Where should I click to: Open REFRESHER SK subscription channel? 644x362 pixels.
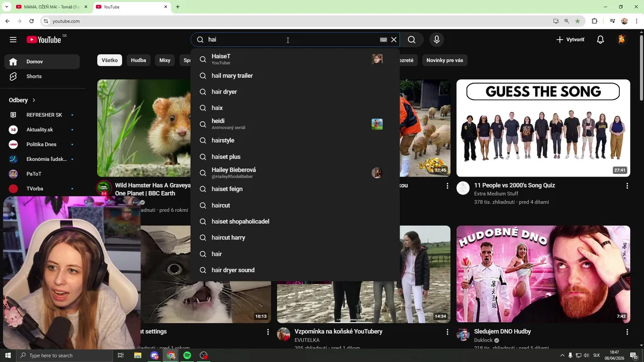coord(42,115)
